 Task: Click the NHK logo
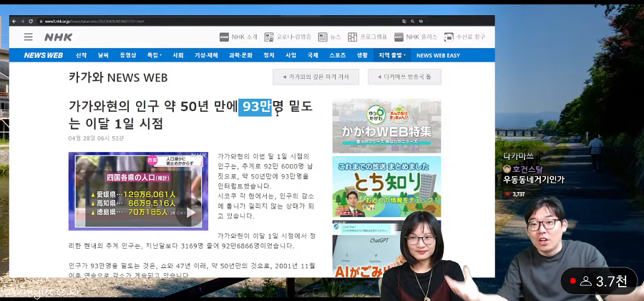pos(59,37)
